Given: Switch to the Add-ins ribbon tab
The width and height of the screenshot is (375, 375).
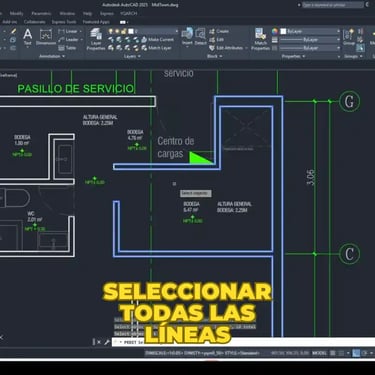Looking at the screenshot, I should point(10,22).
